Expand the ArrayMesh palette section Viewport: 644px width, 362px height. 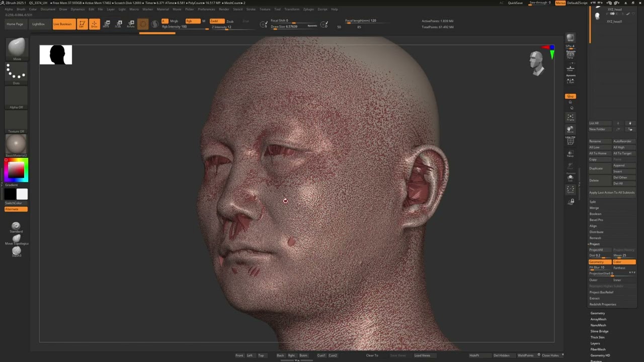click(598, 319)
